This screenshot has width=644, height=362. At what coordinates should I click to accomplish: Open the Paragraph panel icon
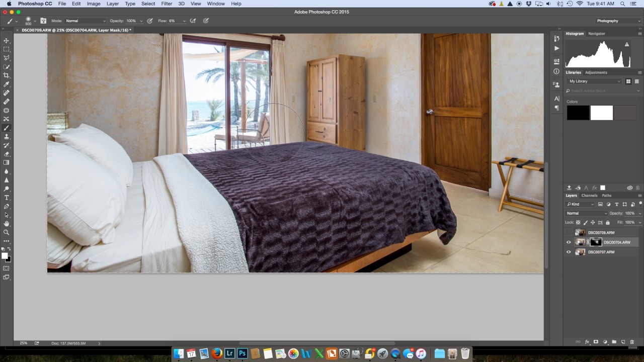tap(556, 108)
